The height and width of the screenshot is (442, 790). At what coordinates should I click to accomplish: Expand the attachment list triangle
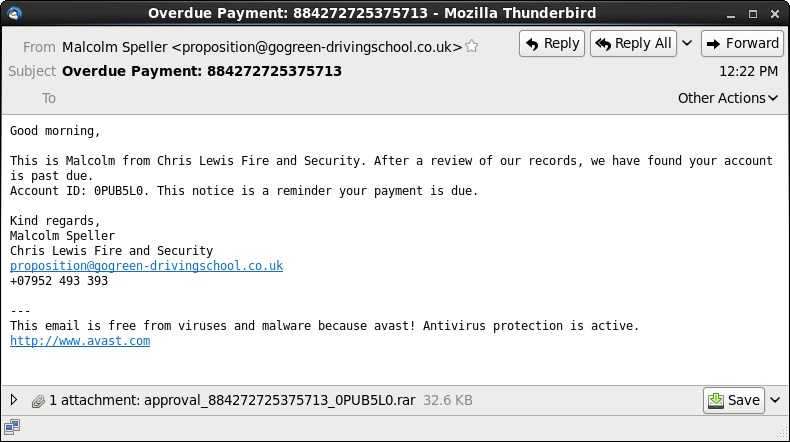click(14, 400)
